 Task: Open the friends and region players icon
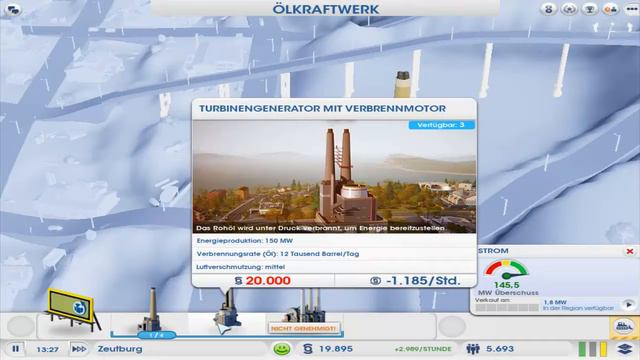(x=610, y=9)
